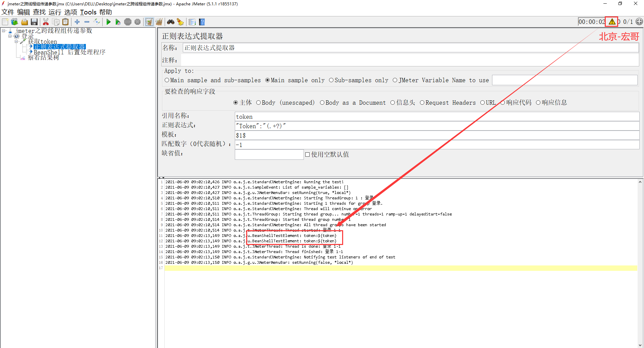Select Main sample and sub-samples option
The height and width of the screenshot is (348, 644).
213,80
